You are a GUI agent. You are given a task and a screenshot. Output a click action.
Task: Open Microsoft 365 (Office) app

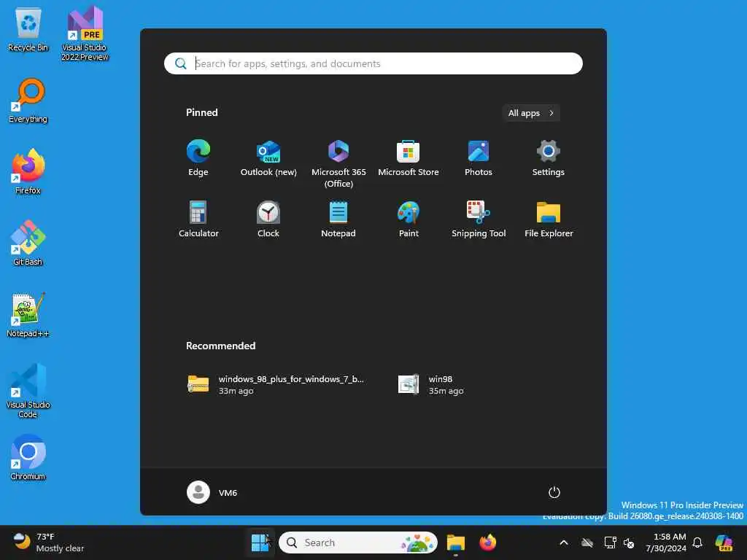click(338, 163)
